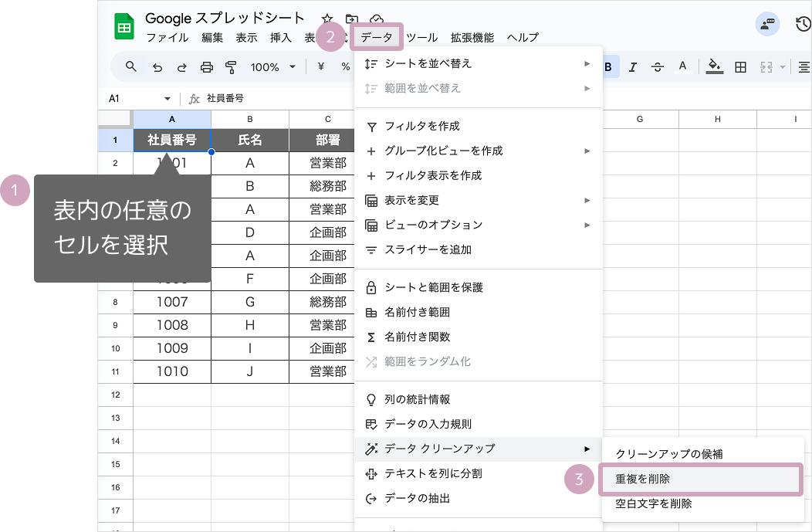Screen dimensions: 812x532
Task: Toggle italic formatting
Action: pos(633,67)
